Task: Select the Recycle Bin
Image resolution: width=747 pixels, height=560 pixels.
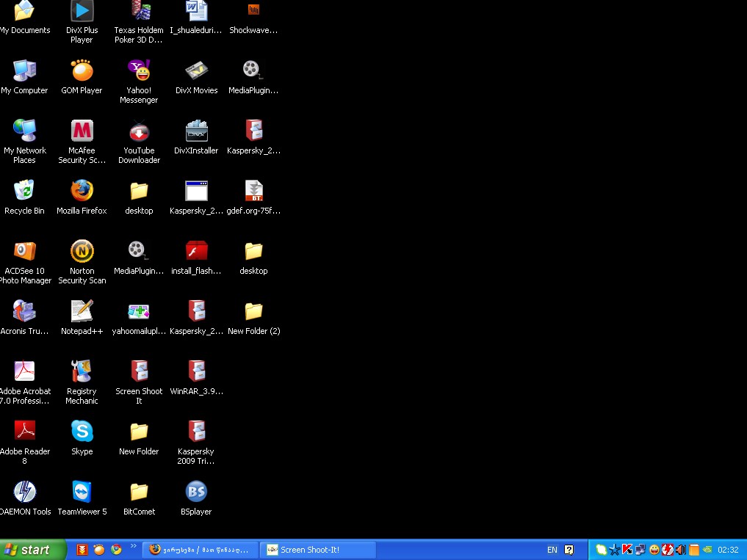Action: point(24,197)
